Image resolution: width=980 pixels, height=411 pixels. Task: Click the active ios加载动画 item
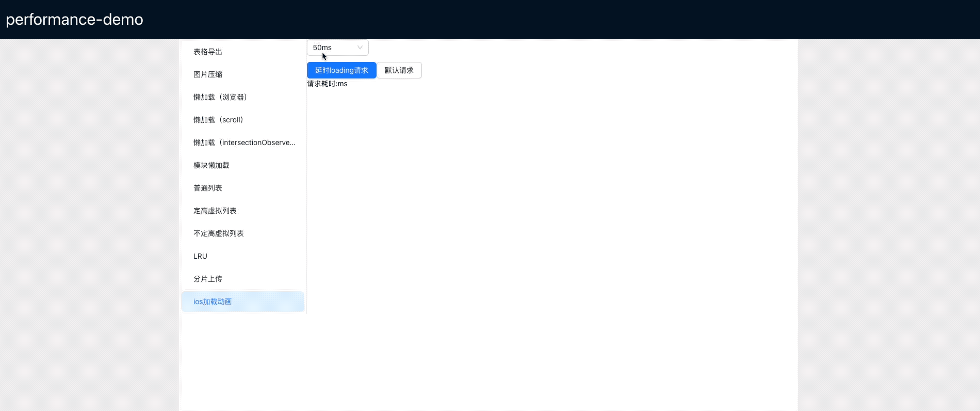click(242, 302)
